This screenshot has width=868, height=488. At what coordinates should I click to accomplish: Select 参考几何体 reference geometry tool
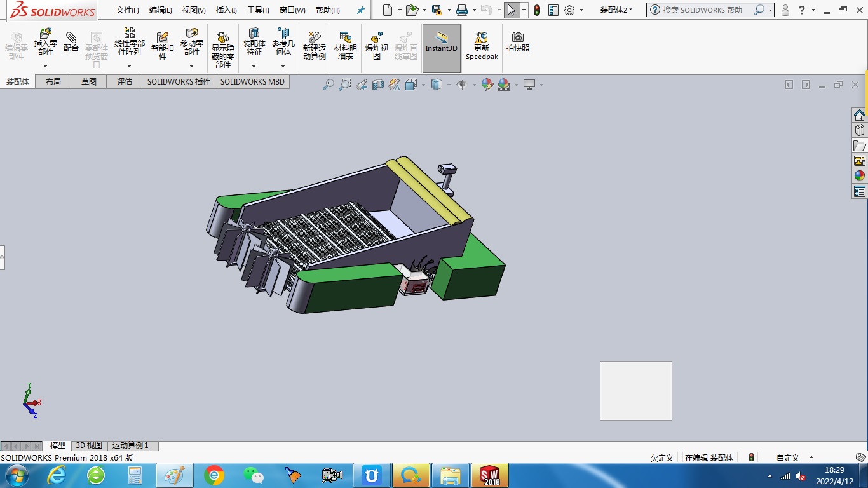(283, 41)
